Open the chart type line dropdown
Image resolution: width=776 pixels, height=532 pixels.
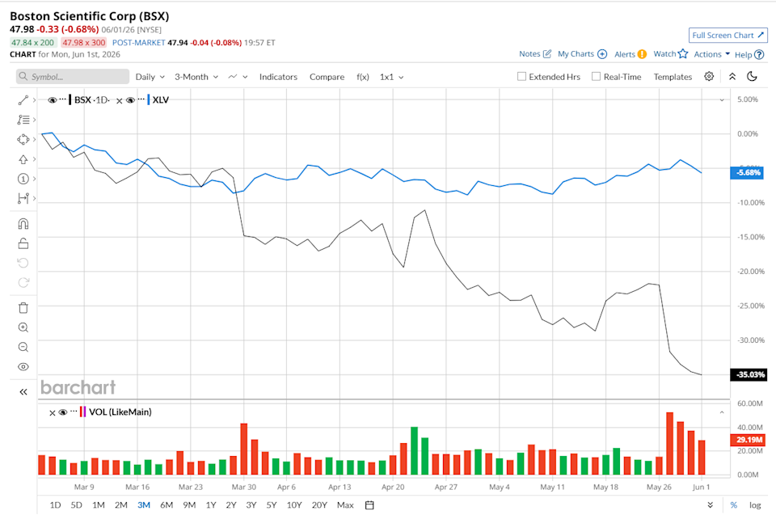coord(238,77)
